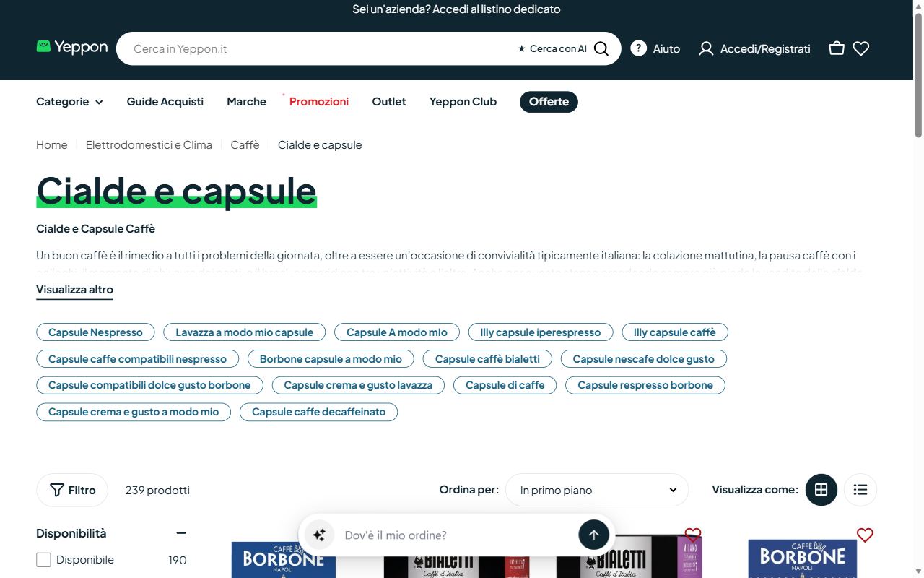The width and height of the screenshot is (924, 578).
Task: Click the search magnifier icon
Action: point(601,48)
